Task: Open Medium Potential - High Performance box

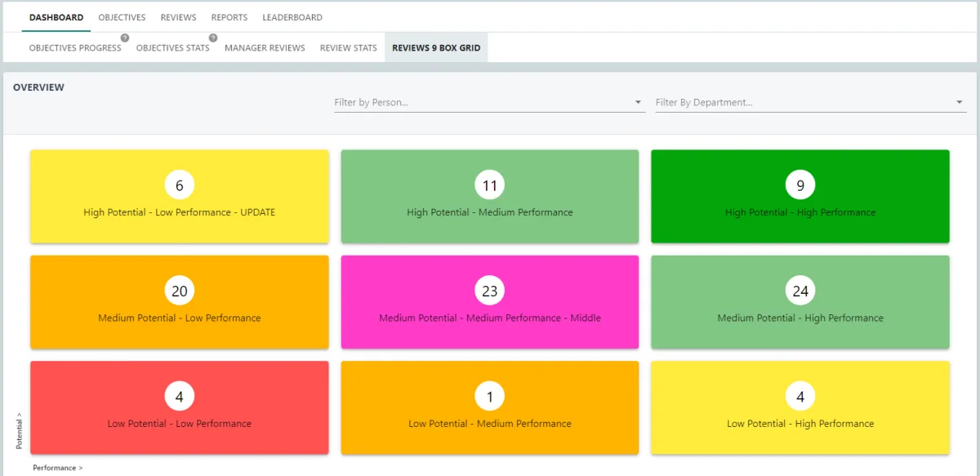Action: [800, 302]
